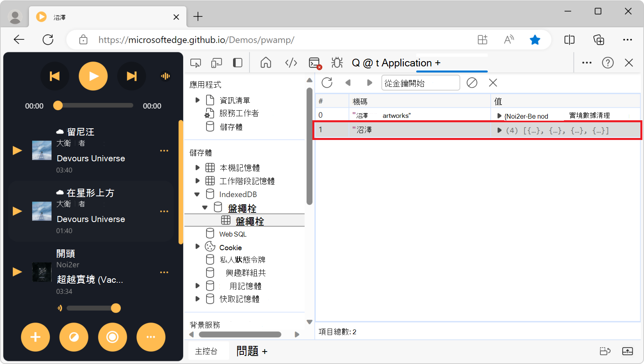
Task: Expand the (4) array value in row 1
Action: point(499,130)
